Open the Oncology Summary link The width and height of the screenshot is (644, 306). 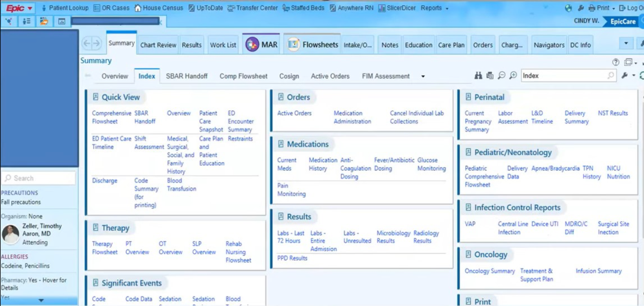click(x=490, y=271)
